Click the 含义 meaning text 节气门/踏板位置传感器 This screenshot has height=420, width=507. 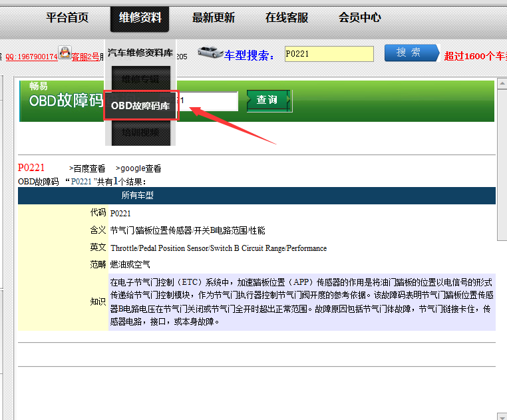pyautogui.click(x=188, y=230)
